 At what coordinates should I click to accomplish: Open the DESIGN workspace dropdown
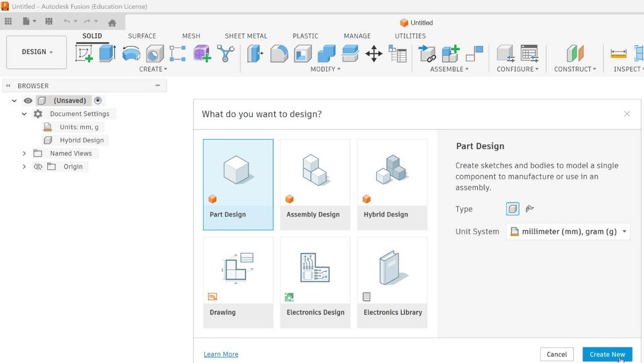coord(36,52)
